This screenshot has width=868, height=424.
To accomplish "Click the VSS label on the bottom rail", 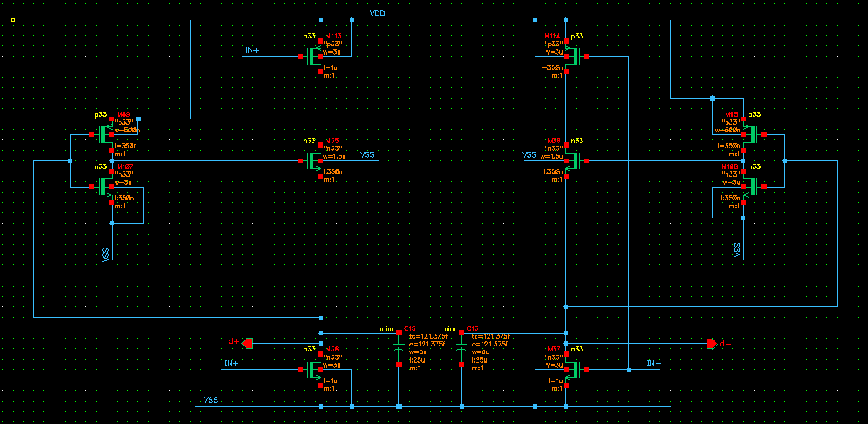I will coord(211,399).
